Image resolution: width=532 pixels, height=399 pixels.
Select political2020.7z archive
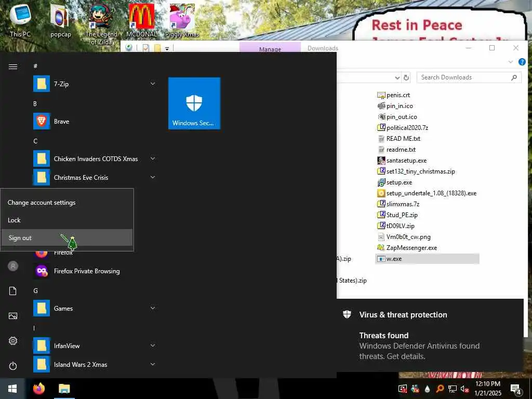[403, 128]
